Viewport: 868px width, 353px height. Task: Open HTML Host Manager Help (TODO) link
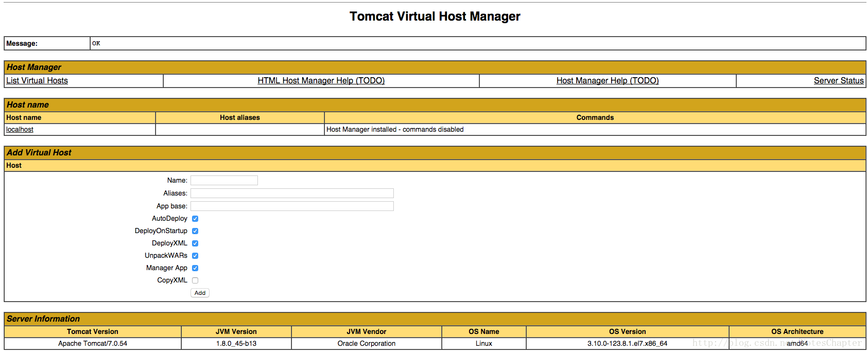pos(321,81)
